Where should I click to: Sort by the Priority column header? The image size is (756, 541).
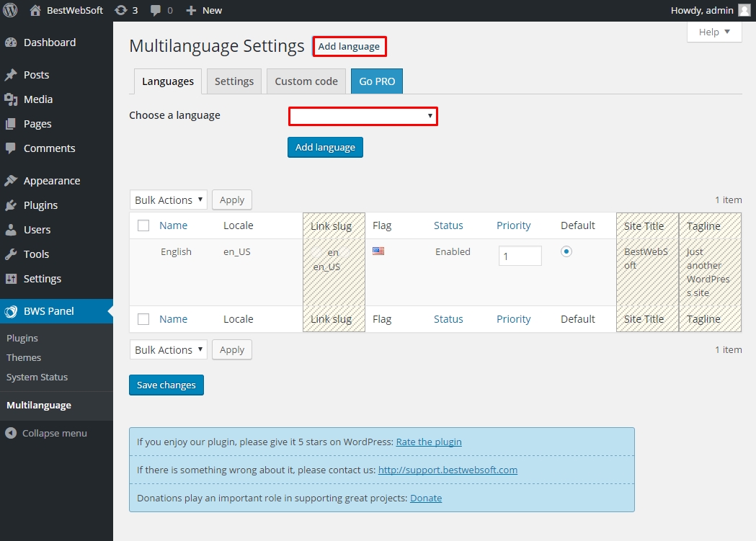click(513, 225)
